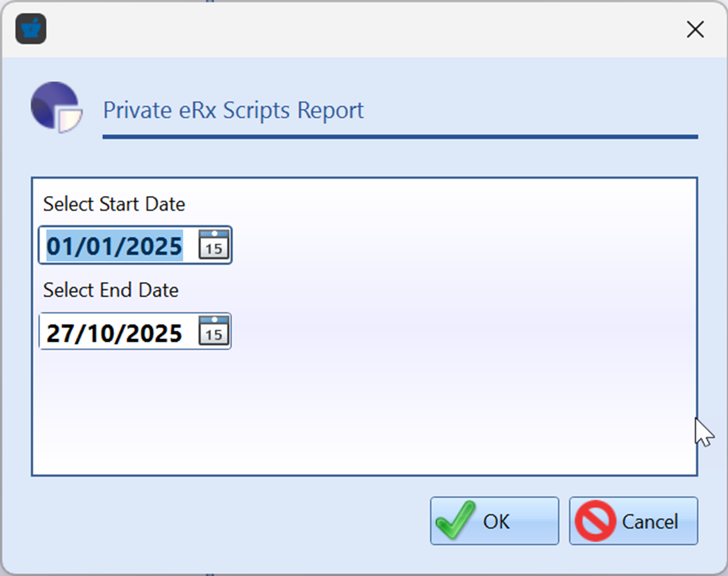Open the Start Date calendar picker
Image resolution: width=728 pixels, height=576 pixels.
(214, 245)
